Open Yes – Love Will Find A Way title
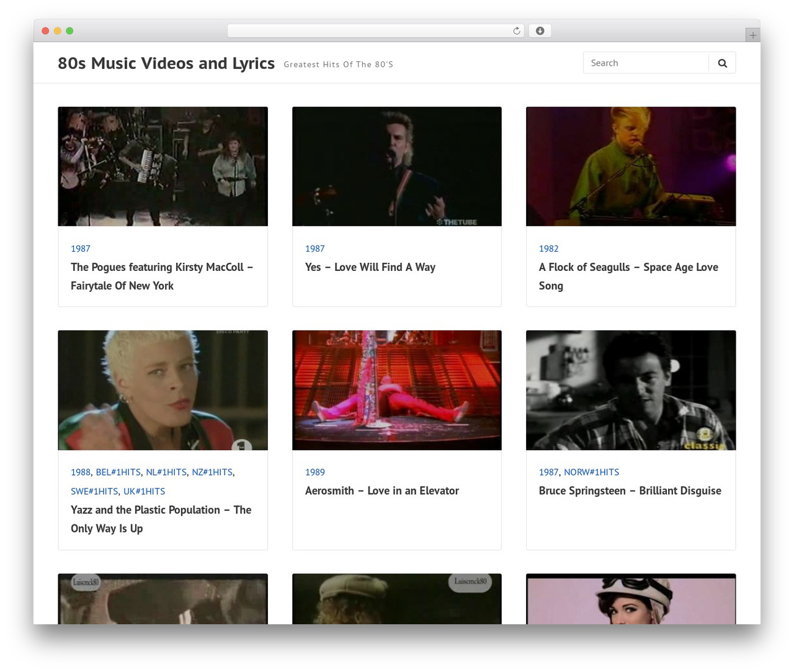 tap(370, 267)
